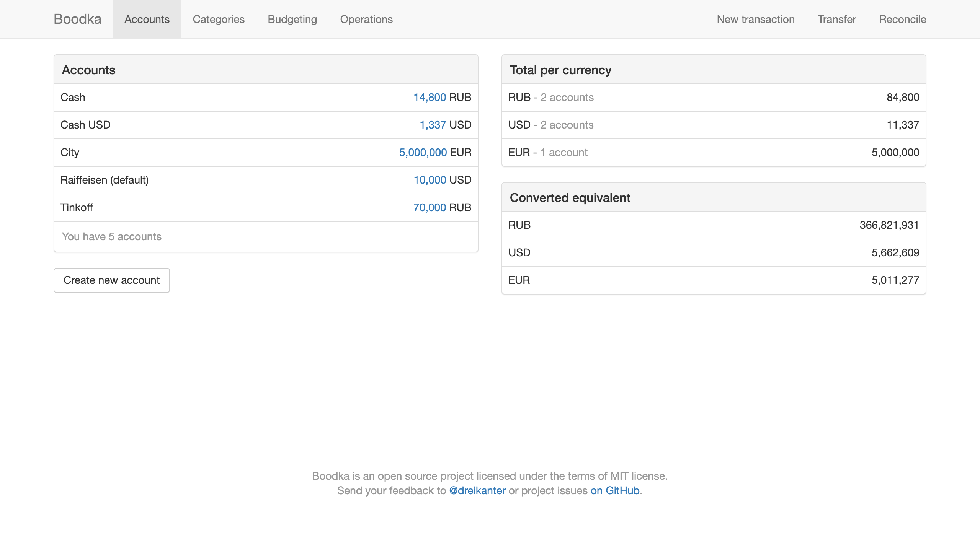
Task: Open the Budgeting section
Action: [x=292, y=19]
